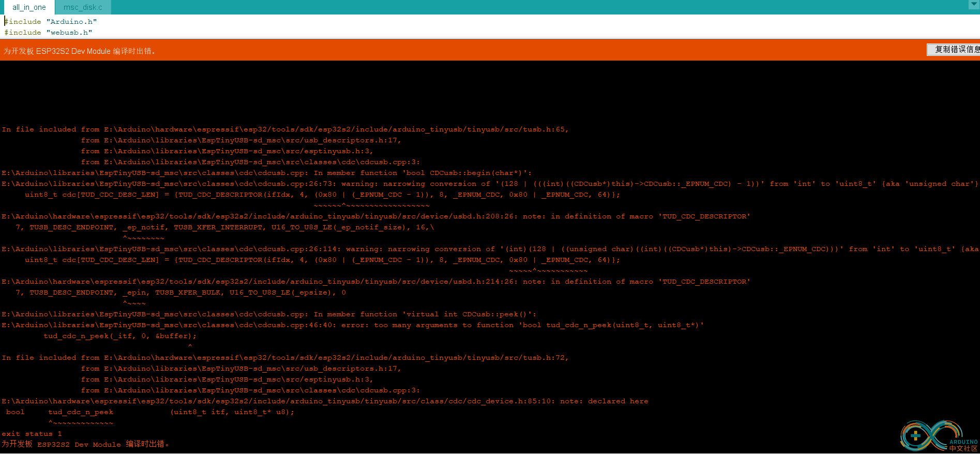Click the 'declared here' note line for cdc_device.h

(x=325, y=401)
